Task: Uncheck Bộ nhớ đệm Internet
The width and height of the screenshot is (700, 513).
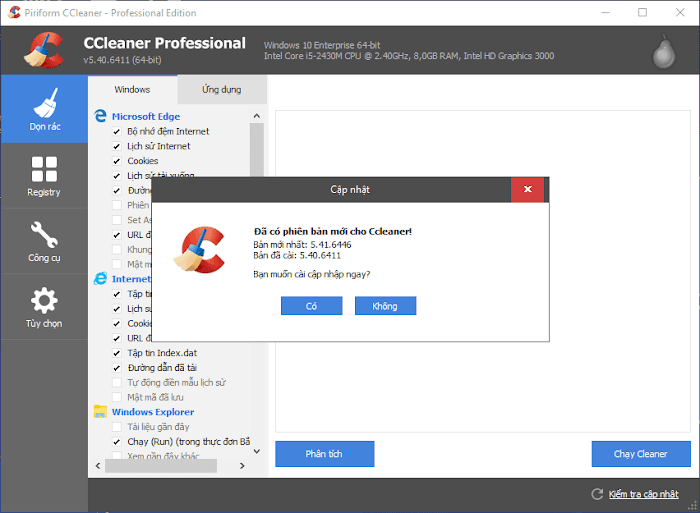Action: [x=117, y=132]
